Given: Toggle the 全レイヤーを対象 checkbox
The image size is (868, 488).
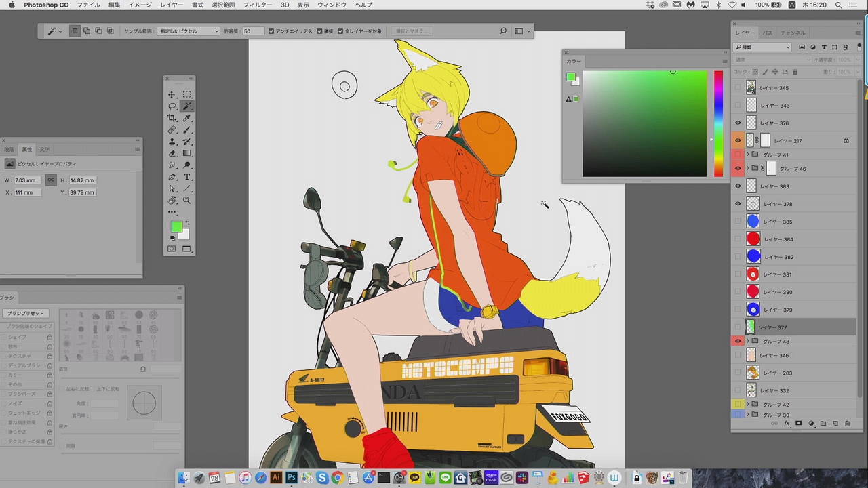Looking at the screenshot, I should pyautogui.click(x=340, y=31).
